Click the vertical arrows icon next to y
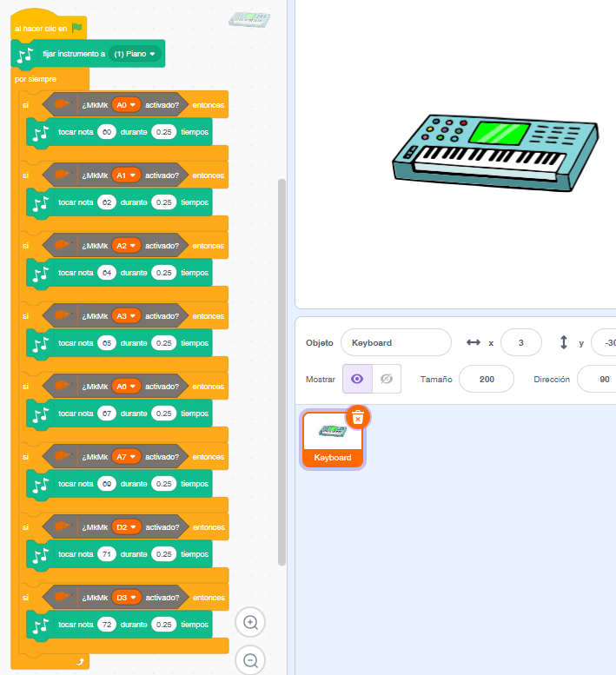Screen dimensions: 616x675 tap(564, 342)
